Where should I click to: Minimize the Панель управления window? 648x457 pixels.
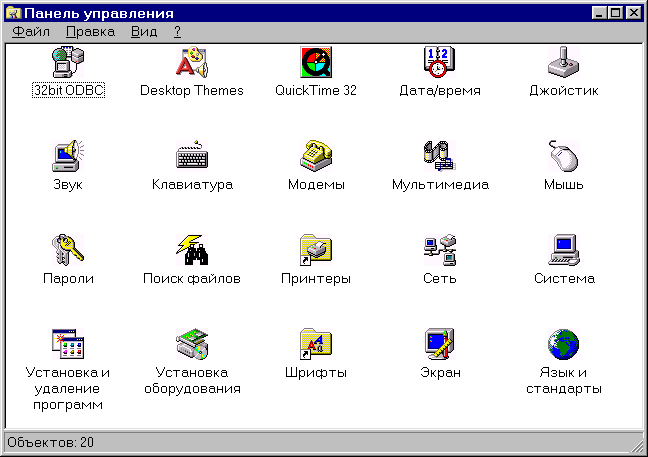599,13
